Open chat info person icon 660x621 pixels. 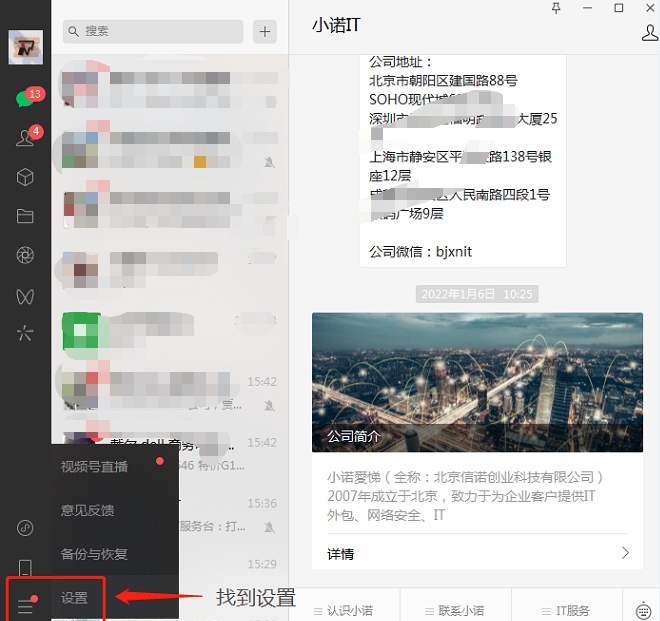650,33
